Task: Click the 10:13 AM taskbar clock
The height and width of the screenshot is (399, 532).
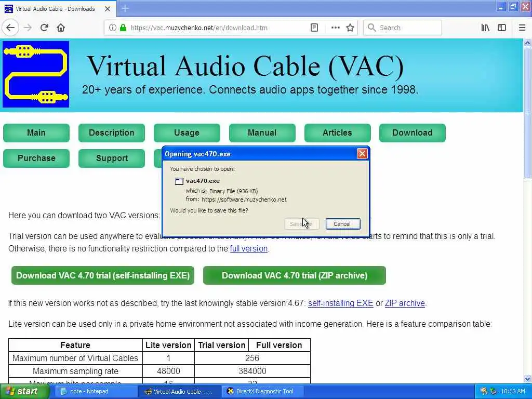Action: pos(513,392)
